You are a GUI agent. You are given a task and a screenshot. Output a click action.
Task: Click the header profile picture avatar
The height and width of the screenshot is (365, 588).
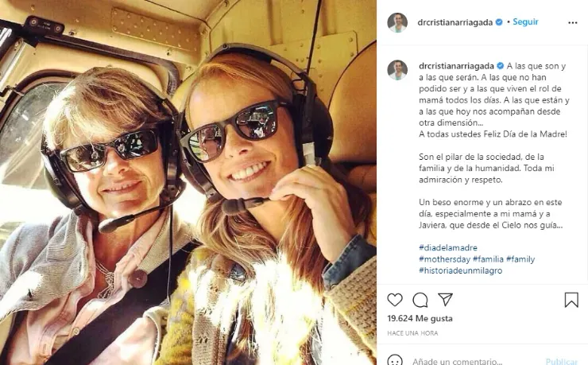(397, 22)
